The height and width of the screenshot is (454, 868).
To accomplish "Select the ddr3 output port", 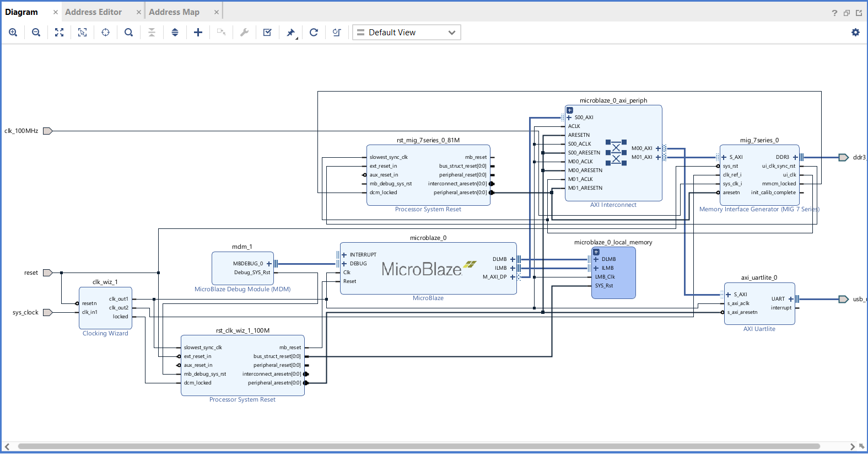I will (x=844, y=158).
